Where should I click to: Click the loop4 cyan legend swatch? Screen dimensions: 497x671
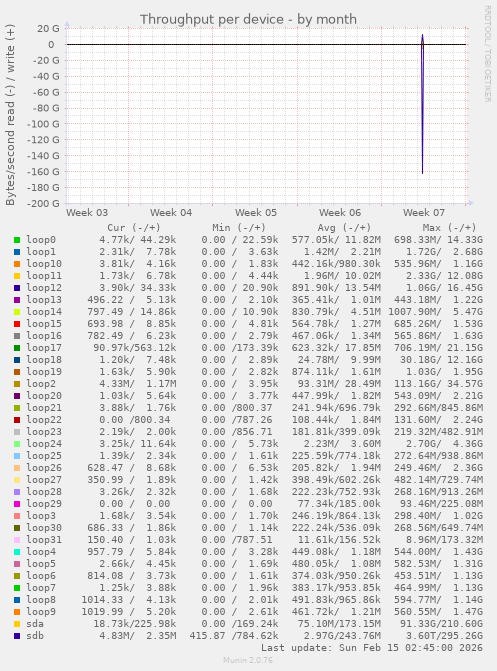click(17, 552)
